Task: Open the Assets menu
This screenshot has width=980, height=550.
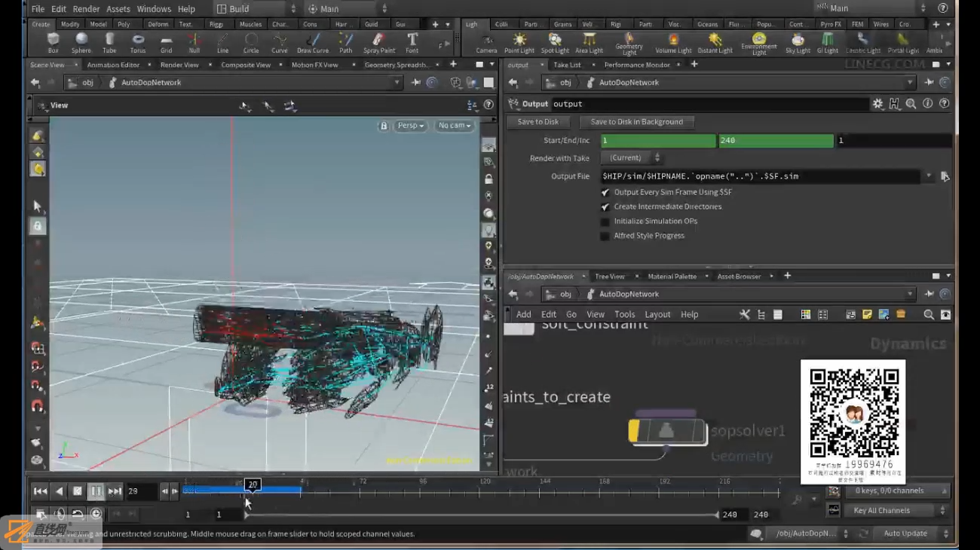Action: pos(118,9)
